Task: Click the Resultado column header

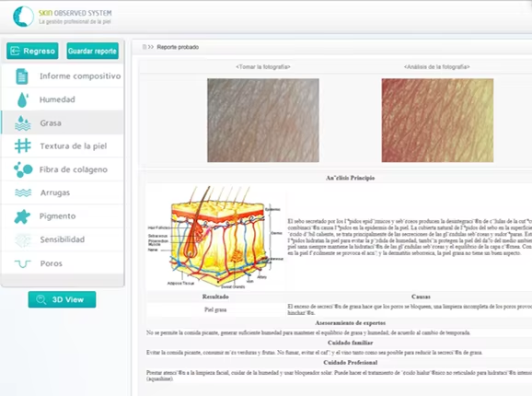Action: 215,297
